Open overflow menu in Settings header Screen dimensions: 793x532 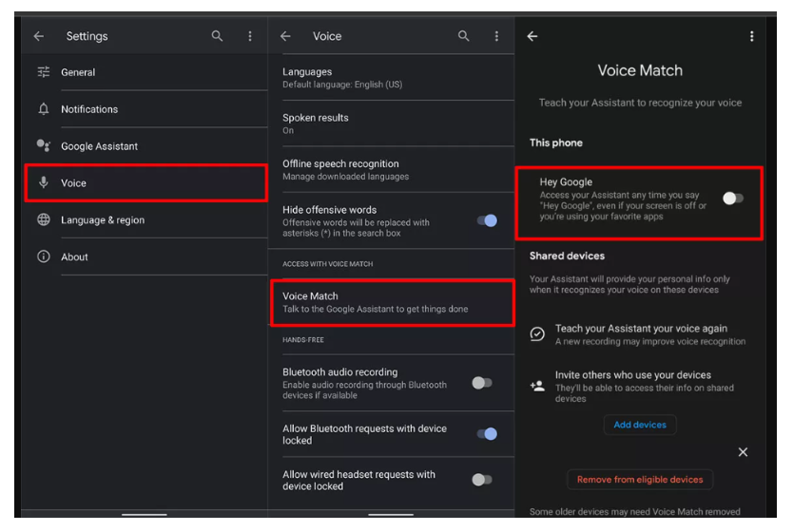point(250,36)
